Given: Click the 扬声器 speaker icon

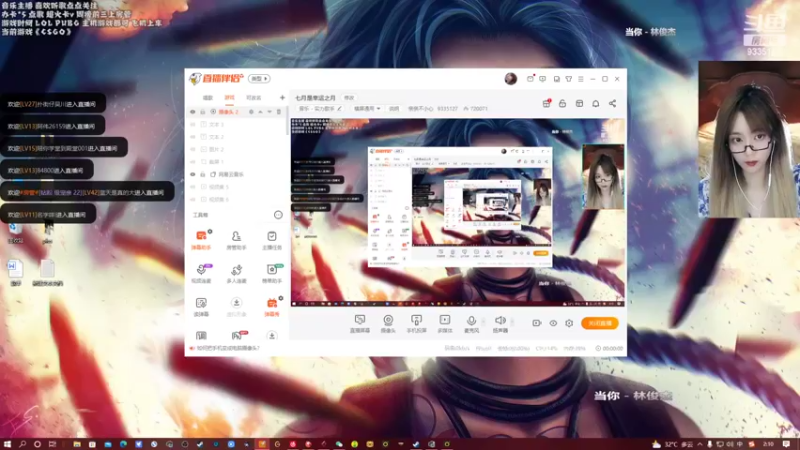Looking at the screenshot, I should (x=500, y=320).
